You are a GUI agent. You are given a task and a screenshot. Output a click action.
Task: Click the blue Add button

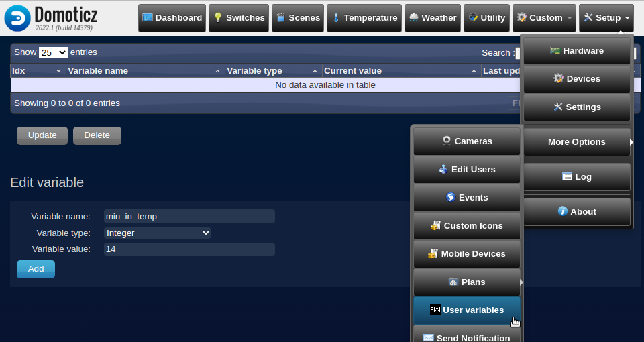click(x=36, y=269)
